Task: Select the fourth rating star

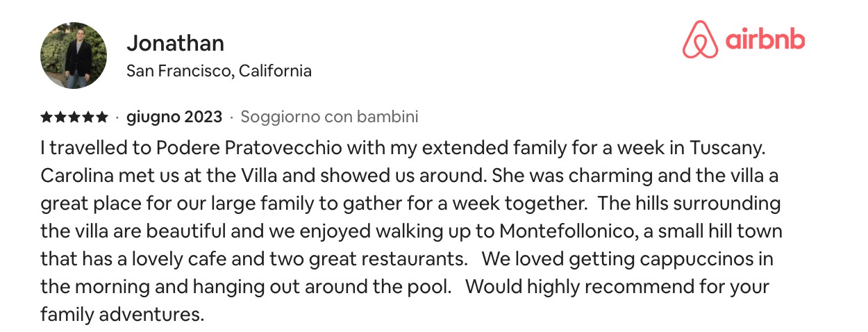Action: (x=88, y=117)
